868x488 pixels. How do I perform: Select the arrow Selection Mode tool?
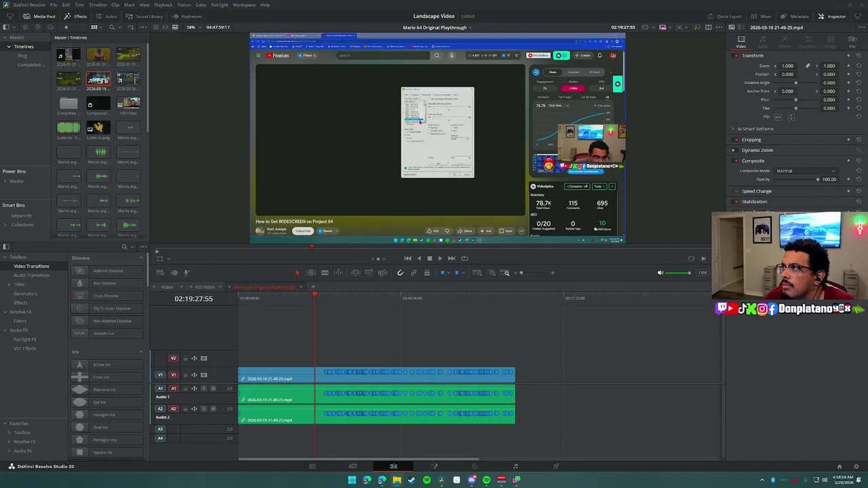pos(297,272)
